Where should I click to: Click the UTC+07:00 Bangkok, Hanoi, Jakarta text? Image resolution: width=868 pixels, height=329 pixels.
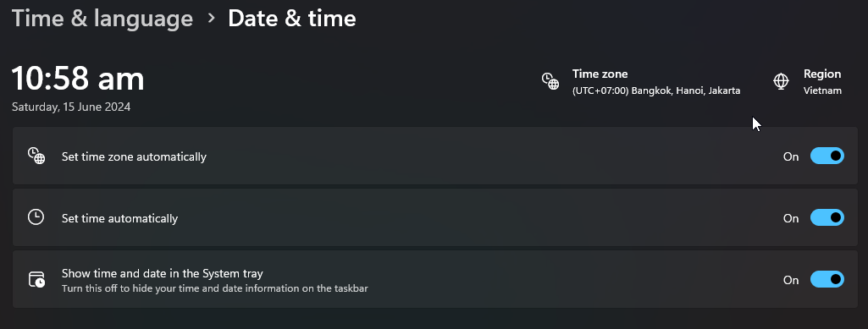pyautogui.click(x=656, y=90)
